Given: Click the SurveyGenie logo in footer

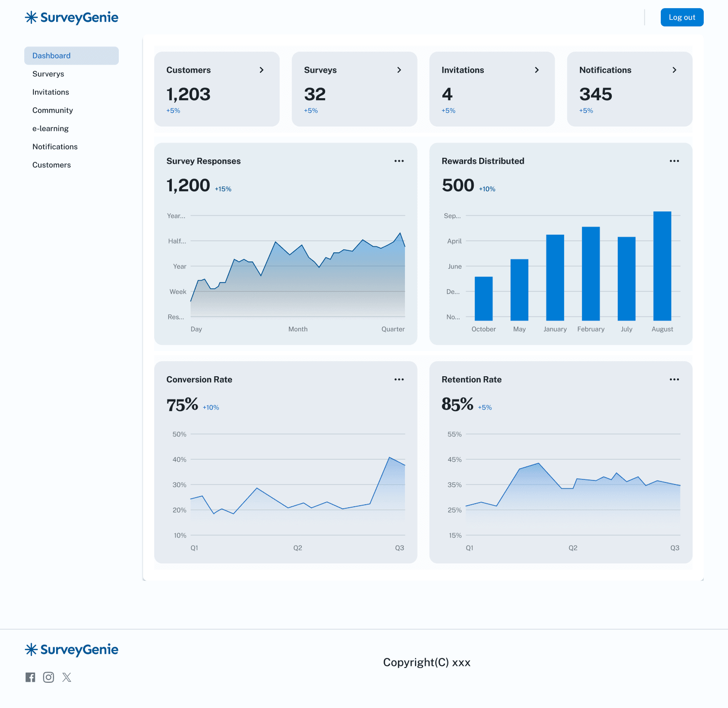Looking at the screenshot, I should click(x=71, y=650).
